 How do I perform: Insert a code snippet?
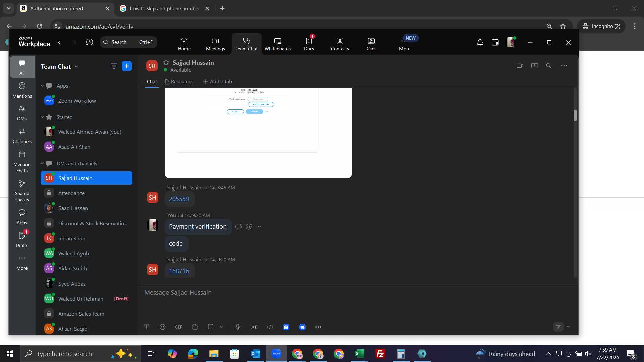(270, 327)
